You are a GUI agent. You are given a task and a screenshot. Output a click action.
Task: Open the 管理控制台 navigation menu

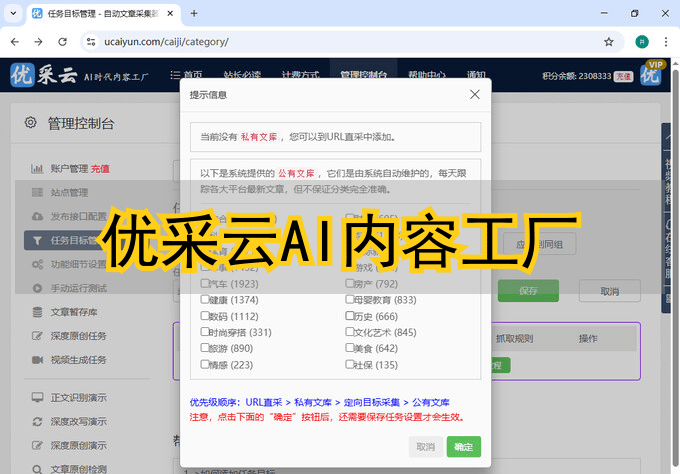[363, 76]
